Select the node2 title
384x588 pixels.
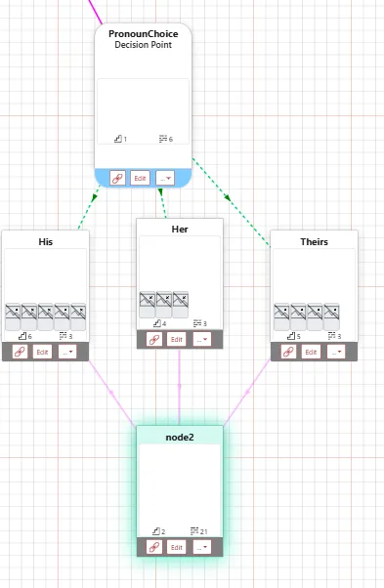click(180, 438)
